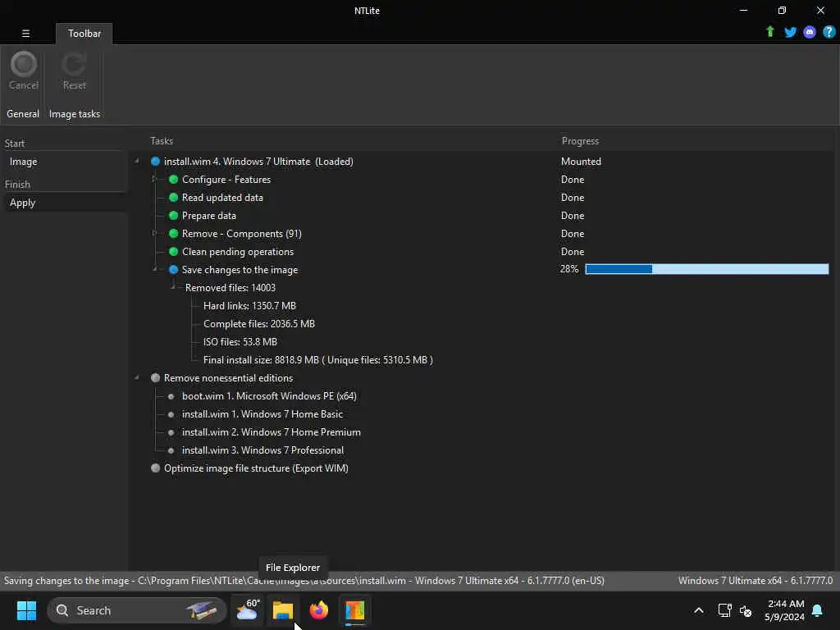
Task: Click green dot beside Configure - Features
Action: coord(174,180)
